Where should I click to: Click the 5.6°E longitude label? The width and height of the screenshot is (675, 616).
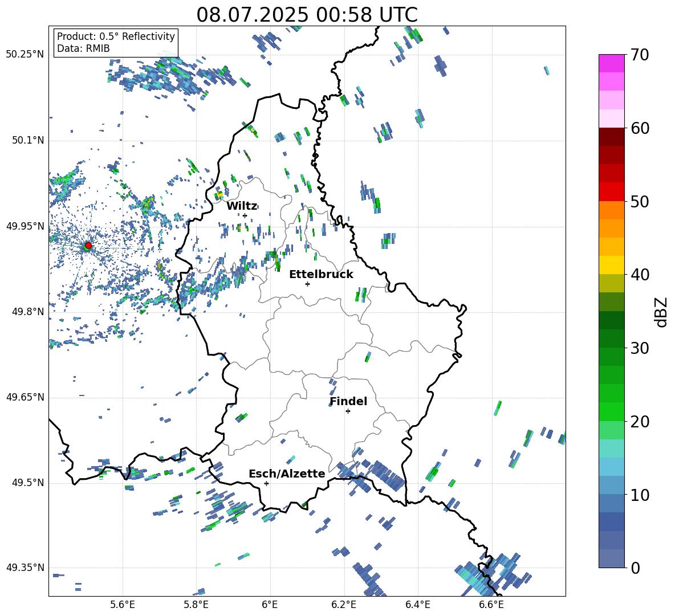pyautogui.click(x=123, y=605)
